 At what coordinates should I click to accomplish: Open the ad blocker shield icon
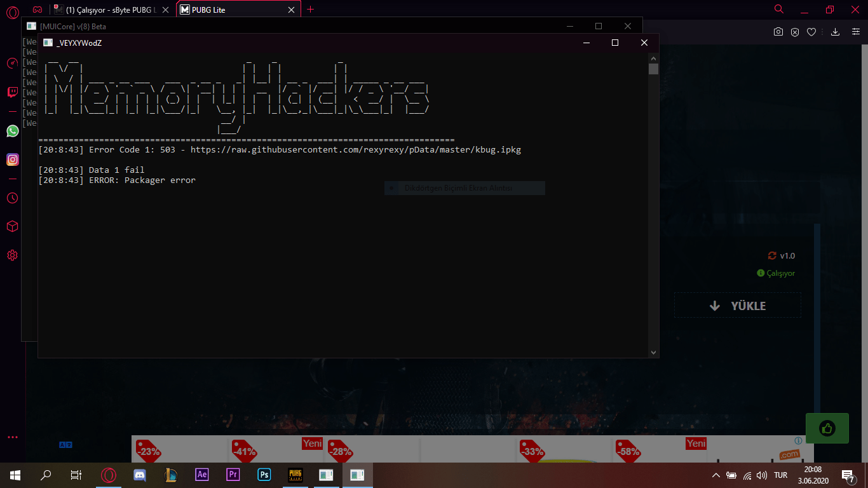[x=795, y=32]
